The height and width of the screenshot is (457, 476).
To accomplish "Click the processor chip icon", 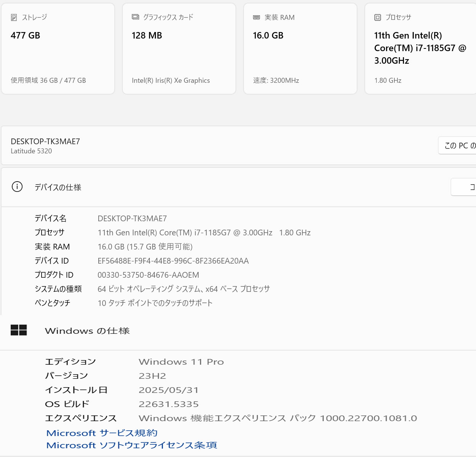I will [378, 17].
